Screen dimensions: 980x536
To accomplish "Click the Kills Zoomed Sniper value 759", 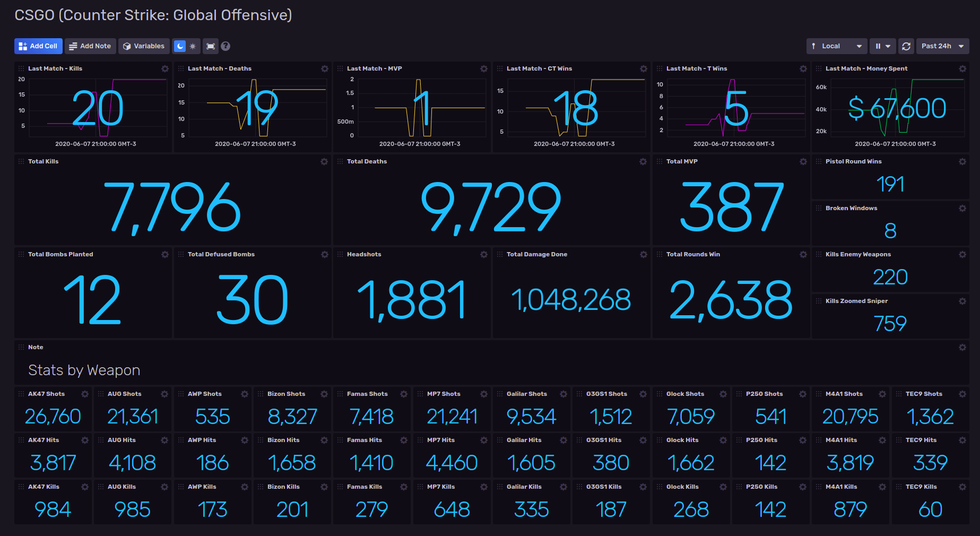I will (x=890, y=324).
